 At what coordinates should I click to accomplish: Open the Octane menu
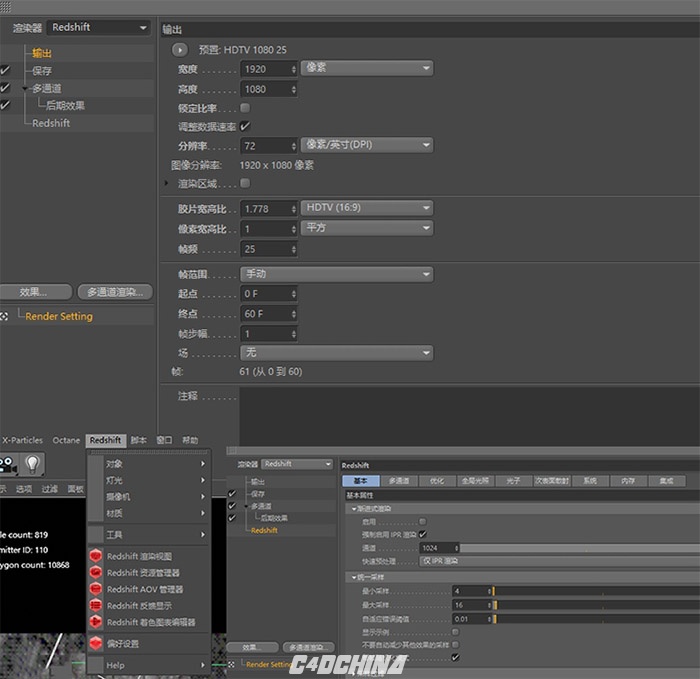click(x=66, y=440)
